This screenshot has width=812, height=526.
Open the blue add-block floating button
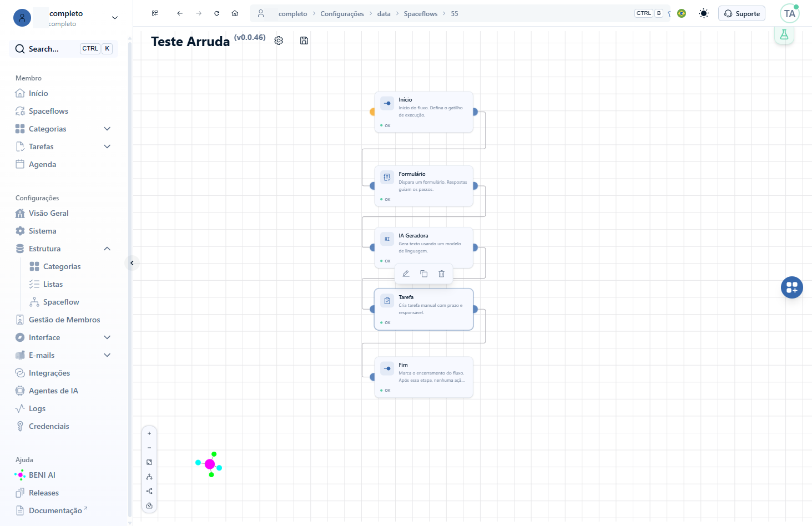(792, 287)
